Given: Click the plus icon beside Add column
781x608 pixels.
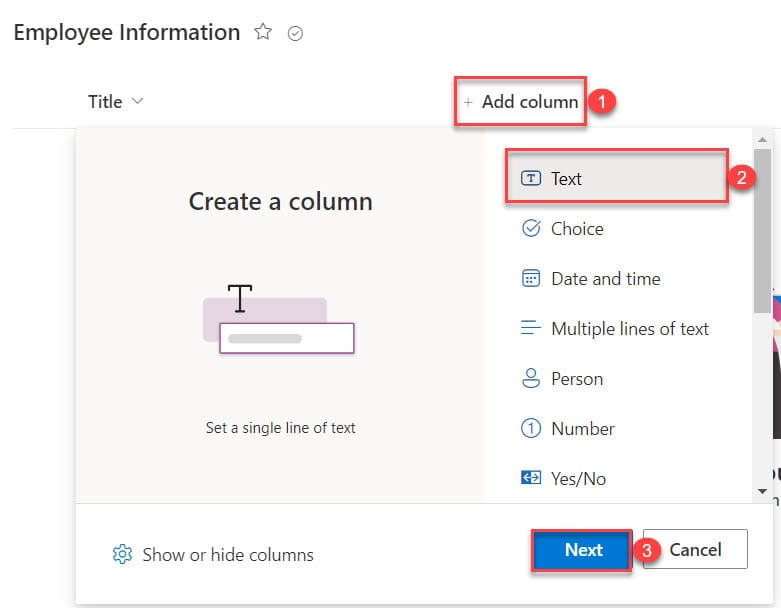Looking at the screenshot, I should click(x=468, y=103).
